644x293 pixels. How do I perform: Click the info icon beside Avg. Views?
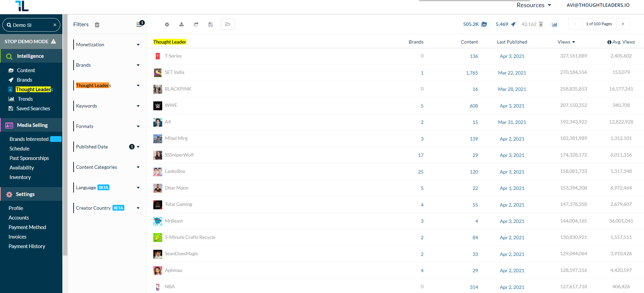(x=609, y=42)
